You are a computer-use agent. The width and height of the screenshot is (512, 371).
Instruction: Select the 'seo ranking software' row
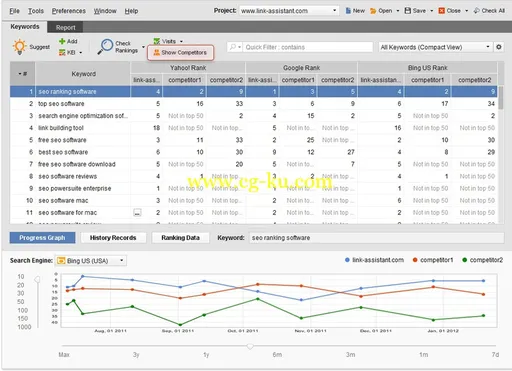point(254,91)
